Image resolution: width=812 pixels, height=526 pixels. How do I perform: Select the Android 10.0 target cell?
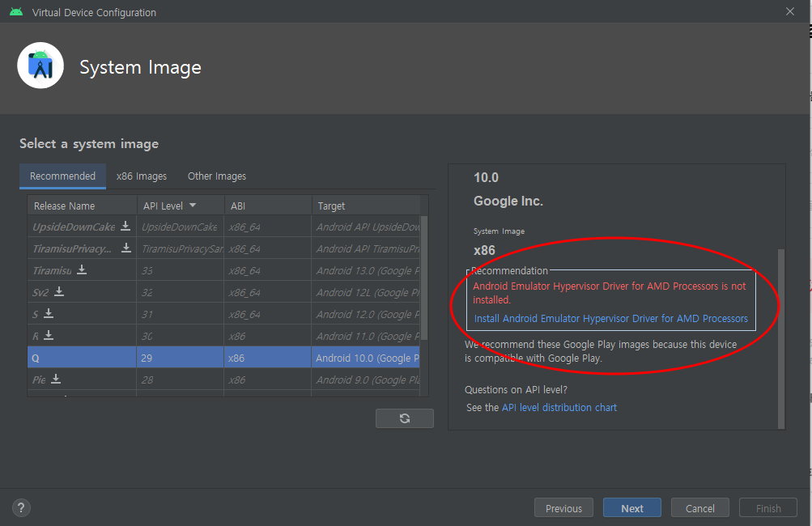click(366, 357)
